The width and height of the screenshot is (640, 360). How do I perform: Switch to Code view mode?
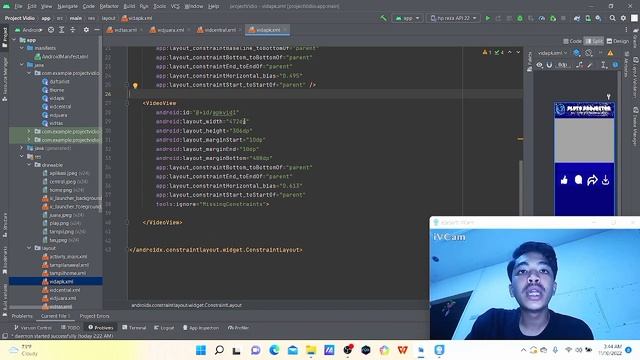pos(572,41)
